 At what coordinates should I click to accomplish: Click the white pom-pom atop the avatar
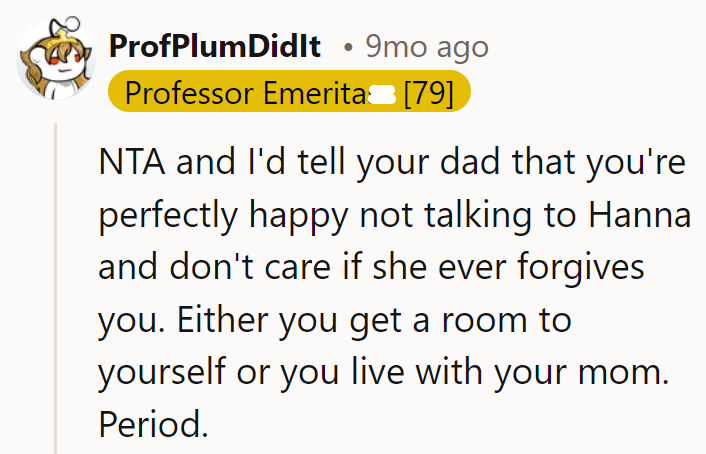72,23
